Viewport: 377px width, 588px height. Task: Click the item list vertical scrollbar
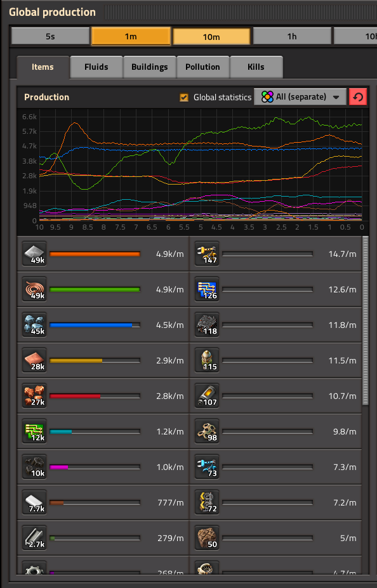(366, 320)
